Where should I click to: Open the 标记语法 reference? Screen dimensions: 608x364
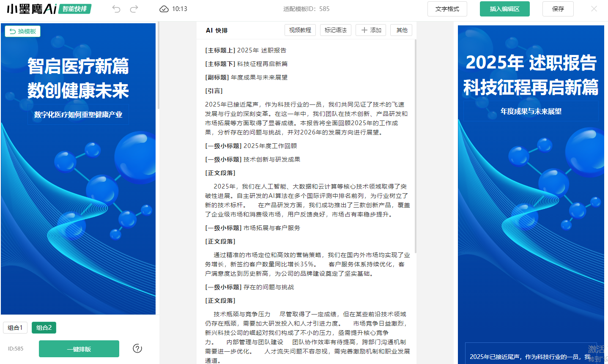336,30
